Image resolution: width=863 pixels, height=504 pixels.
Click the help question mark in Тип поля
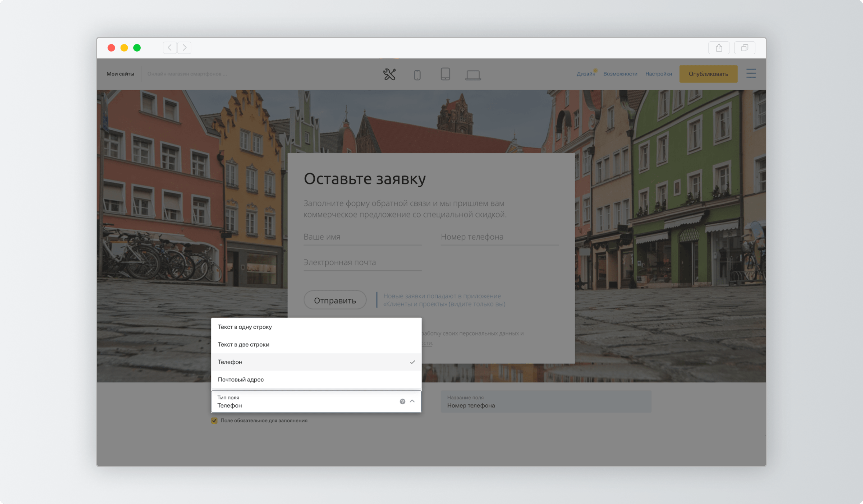(402, 401)
